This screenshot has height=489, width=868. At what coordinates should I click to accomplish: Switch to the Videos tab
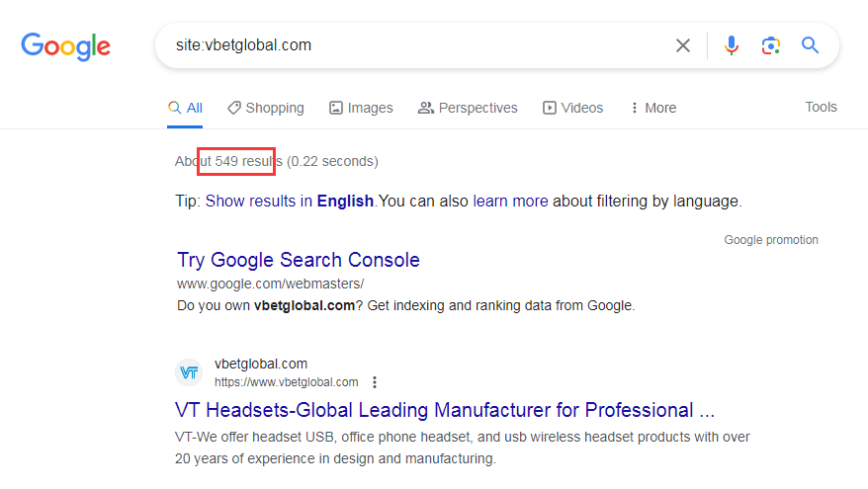(573, 108)
